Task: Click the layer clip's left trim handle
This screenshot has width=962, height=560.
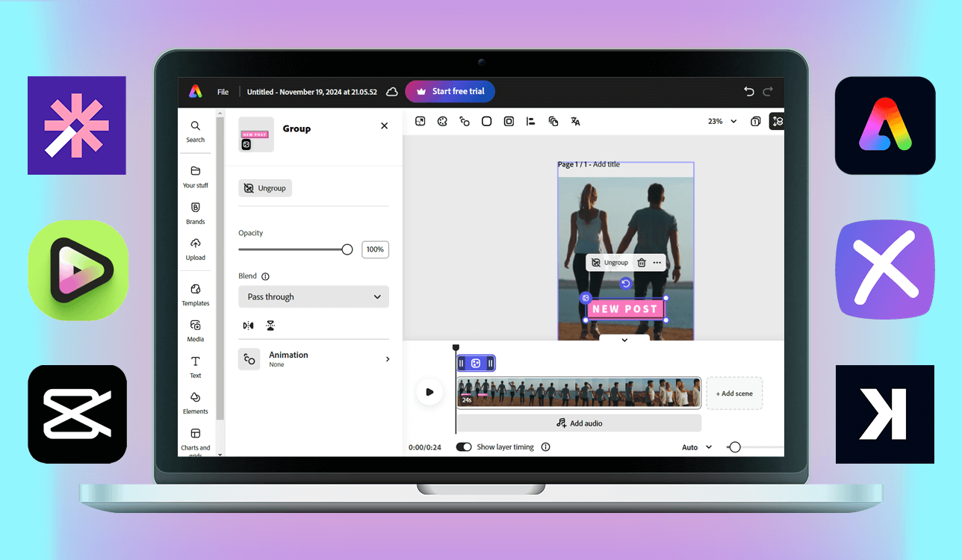Action: [x=462, y=364]
